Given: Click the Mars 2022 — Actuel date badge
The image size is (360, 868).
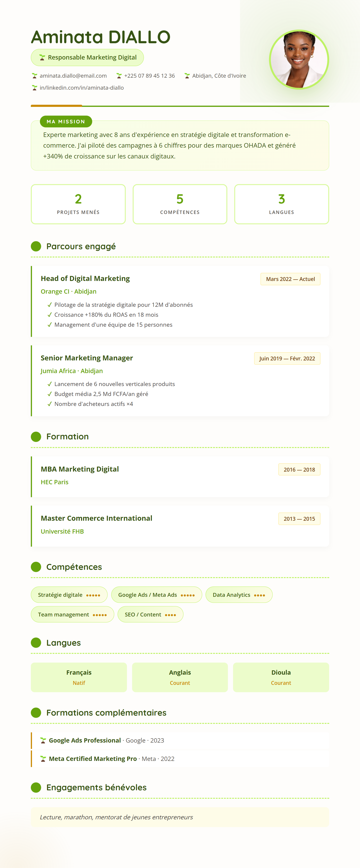Looking at the screenshot, I should [x=290, y=279].
